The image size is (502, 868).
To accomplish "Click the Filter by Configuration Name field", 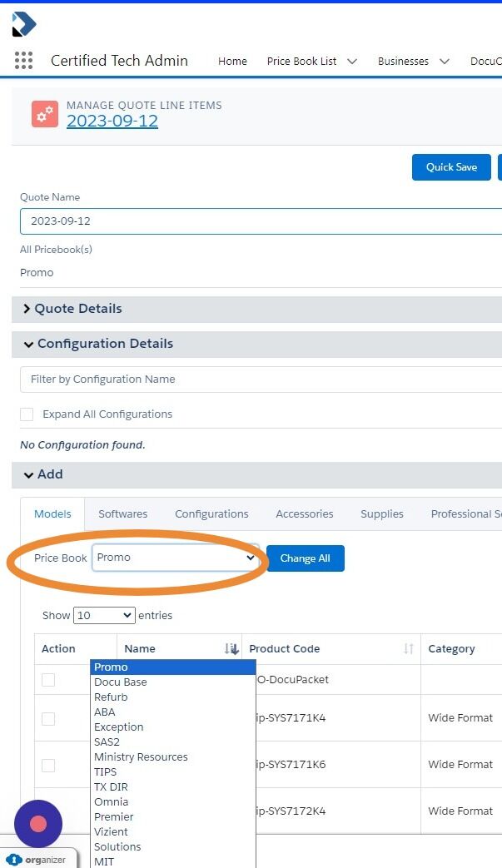I will click(261, 379).
